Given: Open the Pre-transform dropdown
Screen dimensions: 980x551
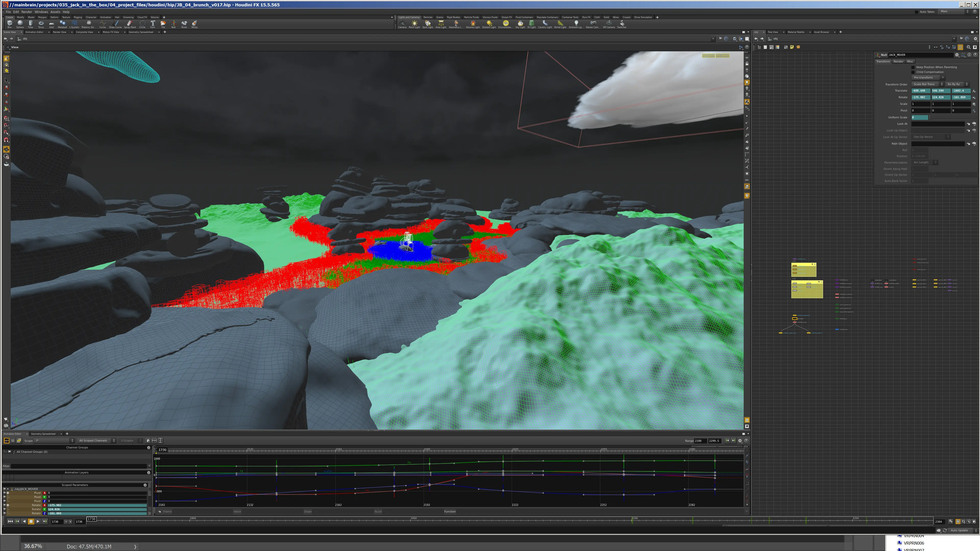Looking at the screenshot, I should click(x=928, y=78).
